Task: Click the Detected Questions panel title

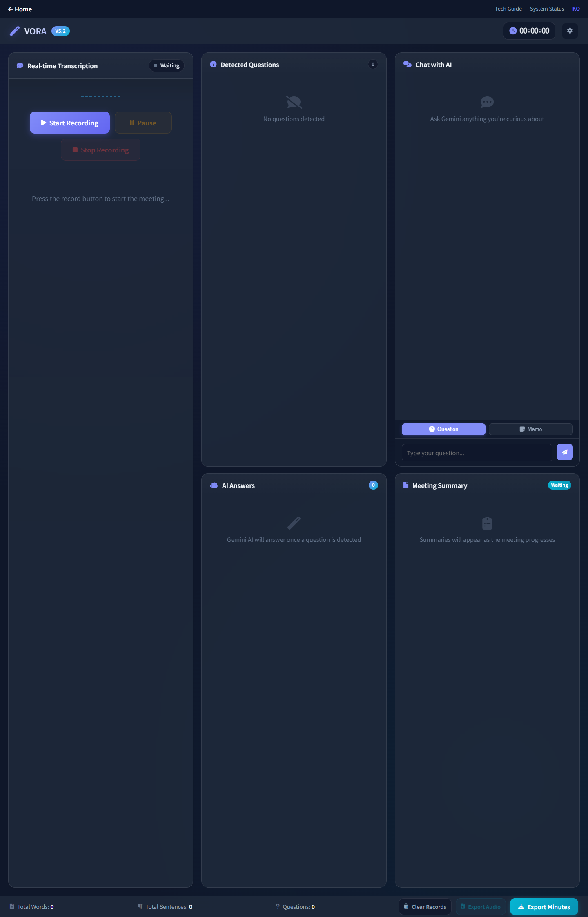Action: 250,65
